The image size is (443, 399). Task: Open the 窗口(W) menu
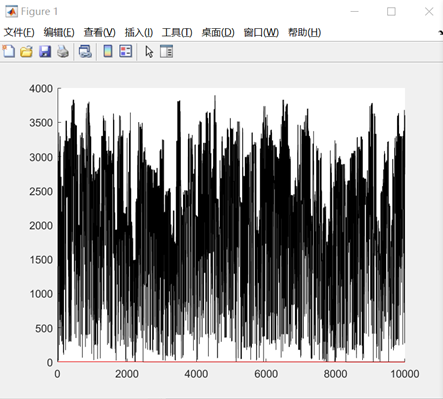tap(261, 32)
